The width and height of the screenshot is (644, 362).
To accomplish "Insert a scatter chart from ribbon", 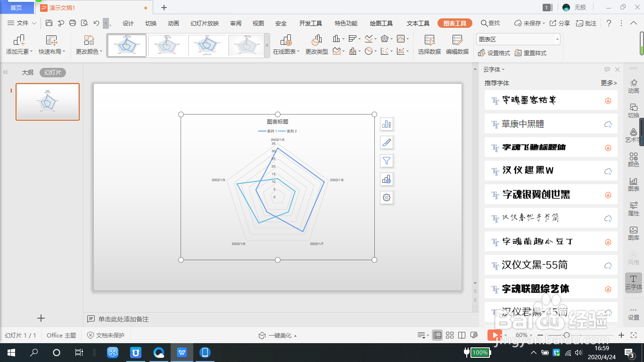I will [387, 51].
